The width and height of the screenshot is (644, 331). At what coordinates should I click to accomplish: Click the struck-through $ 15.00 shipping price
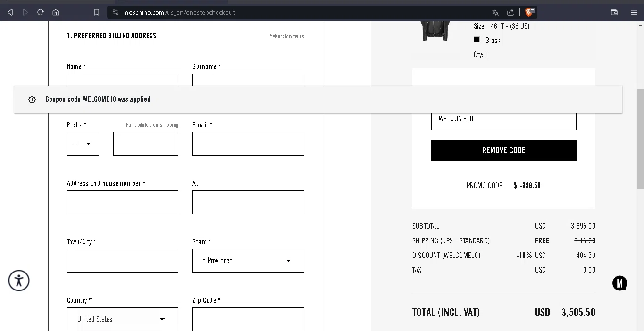click(585, 240)
